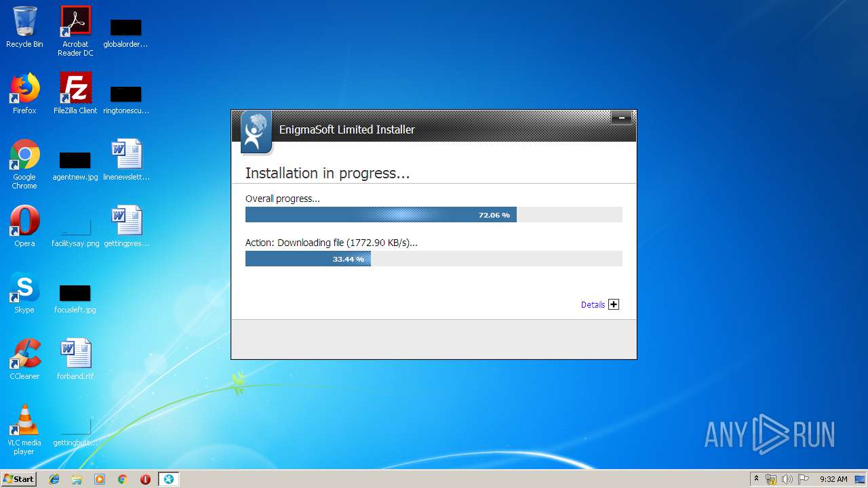Open Windows Media Player taskbar icon
The height and width of the screenshot is (488, 868).
(100, 479)
